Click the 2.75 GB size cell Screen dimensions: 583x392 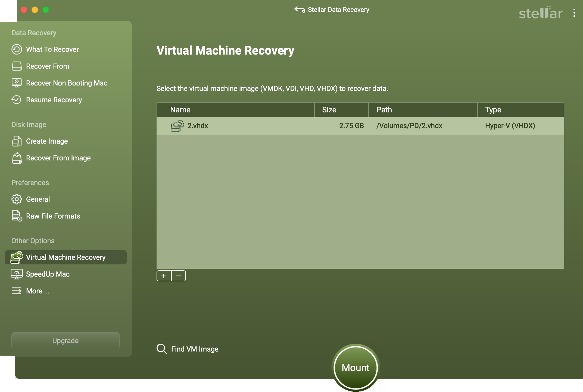click(351, 126)
